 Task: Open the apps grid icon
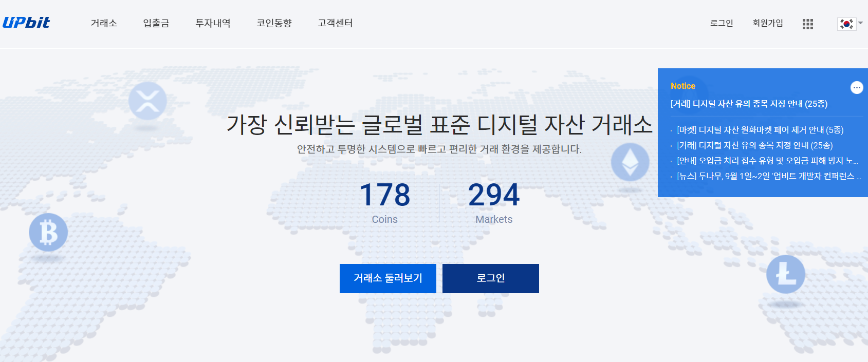pos(807,24)
